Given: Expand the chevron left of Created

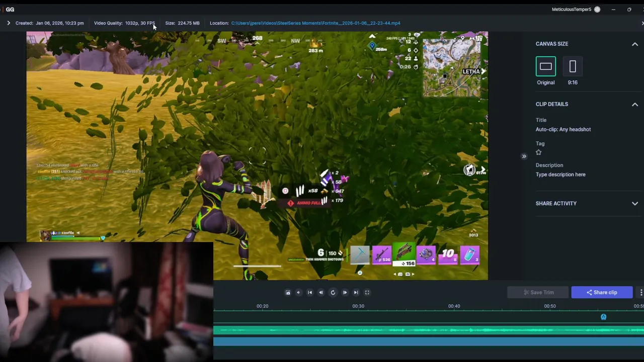Looking at the screenshot, I should [9, 23].
